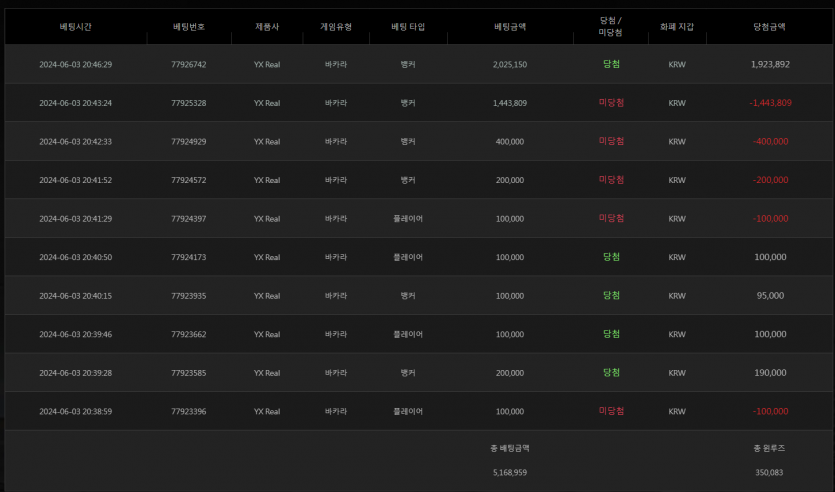Click bet number 77924572
The height and width of the screenshot is (492, 835).
point(189,180)
